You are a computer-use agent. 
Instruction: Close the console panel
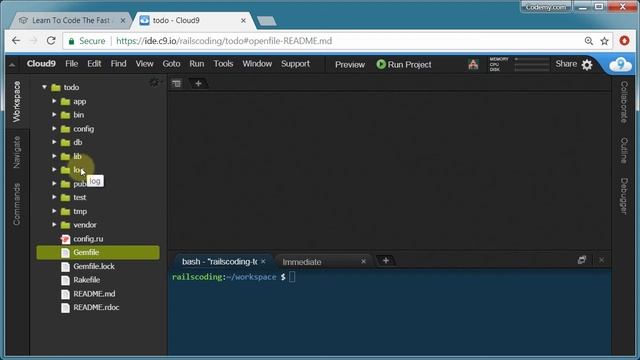602,260
